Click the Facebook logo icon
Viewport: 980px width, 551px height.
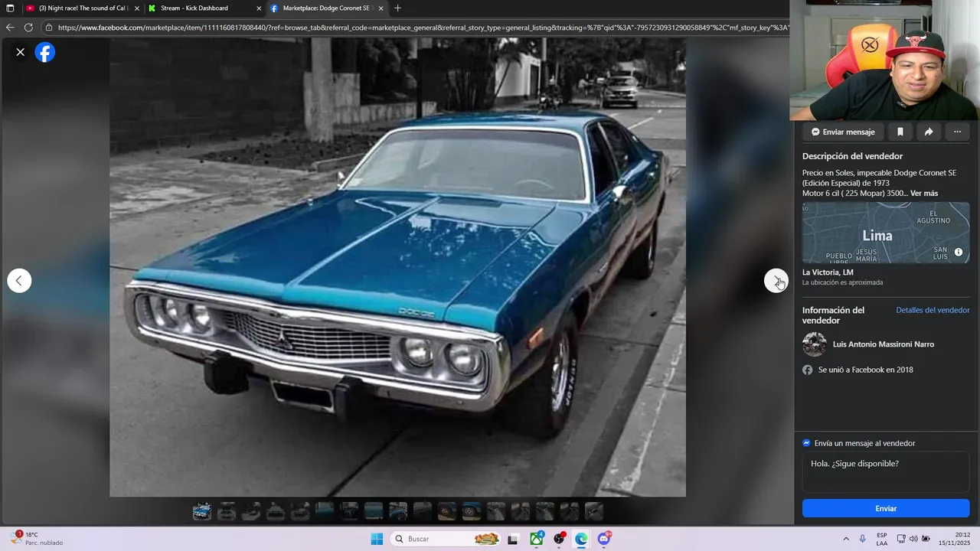[x=45, y=52]
